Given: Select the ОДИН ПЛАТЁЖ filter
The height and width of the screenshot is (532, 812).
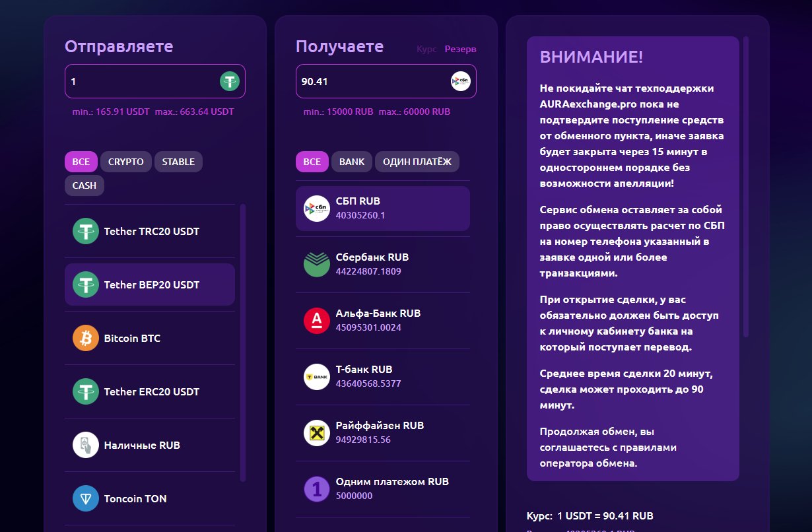Looking at the screenshot, I should 417,161.
